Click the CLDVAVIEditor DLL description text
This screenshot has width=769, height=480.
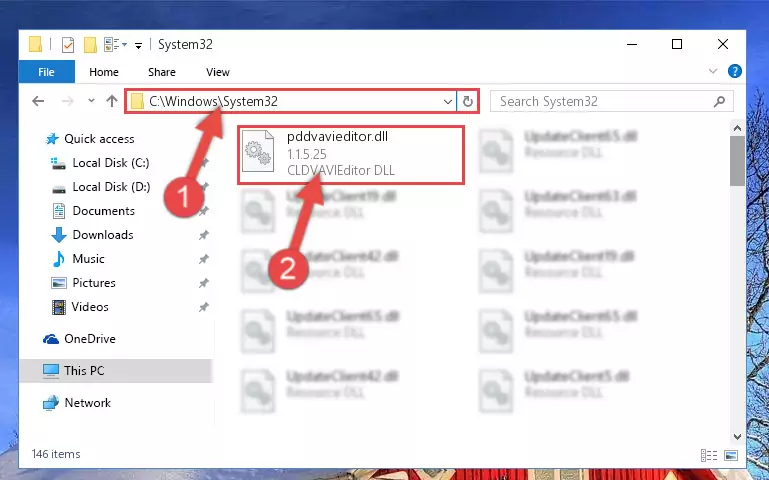coord(341,171)
